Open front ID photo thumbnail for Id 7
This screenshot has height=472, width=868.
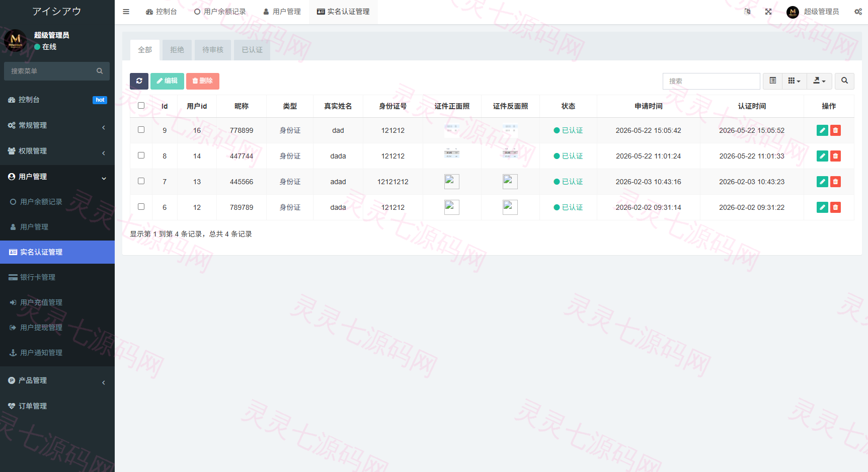tap(452, 182)
